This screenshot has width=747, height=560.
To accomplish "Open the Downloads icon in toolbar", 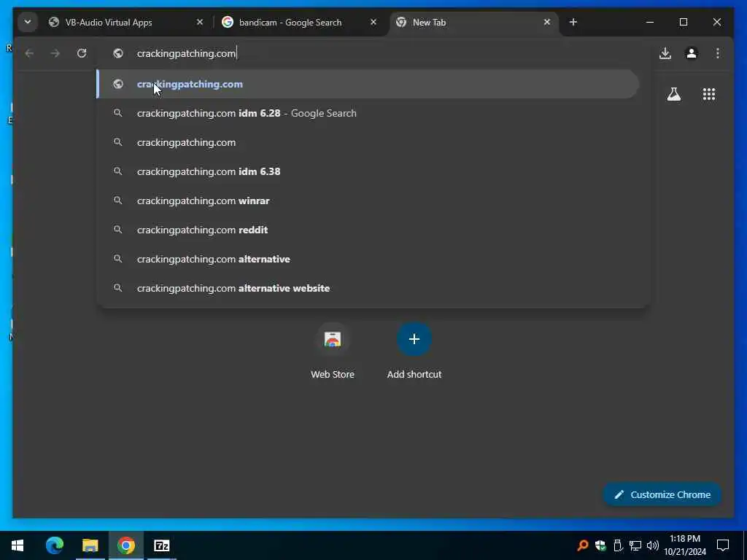I will pyautogui.click(x=665, y=53).
